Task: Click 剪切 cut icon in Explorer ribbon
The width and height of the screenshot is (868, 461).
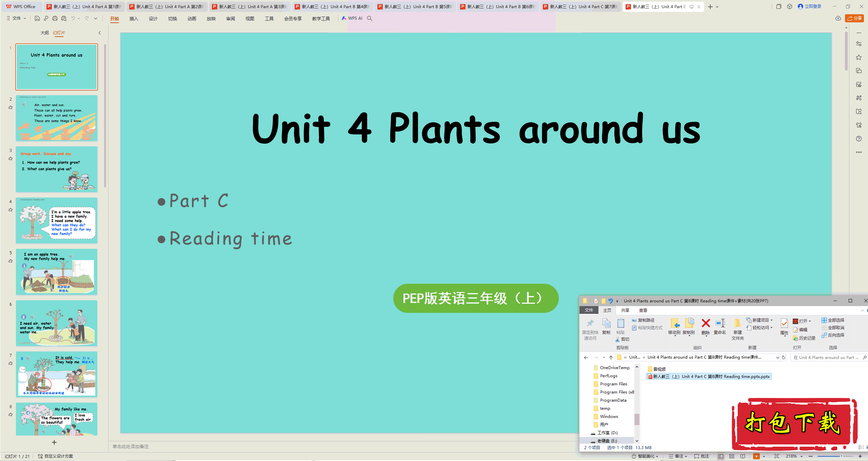Action: point(623,339)
